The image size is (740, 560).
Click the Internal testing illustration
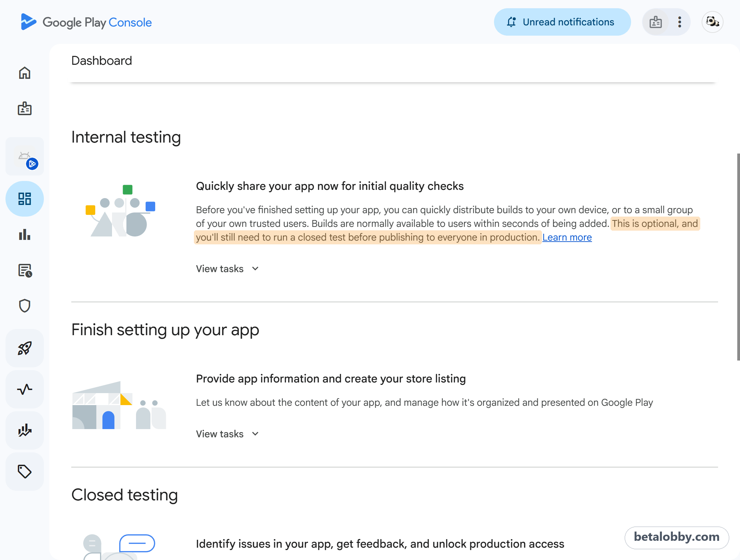point(120,210)
